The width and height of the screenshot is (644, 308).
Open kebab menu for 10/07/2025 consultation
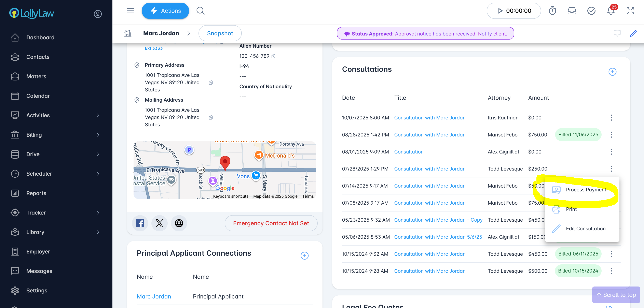pyautogui.click(x=611, y=118)
